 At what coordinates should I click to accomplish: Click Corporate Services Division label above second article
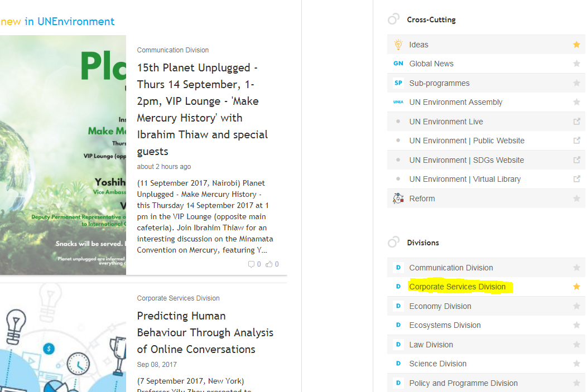point(178,298)
